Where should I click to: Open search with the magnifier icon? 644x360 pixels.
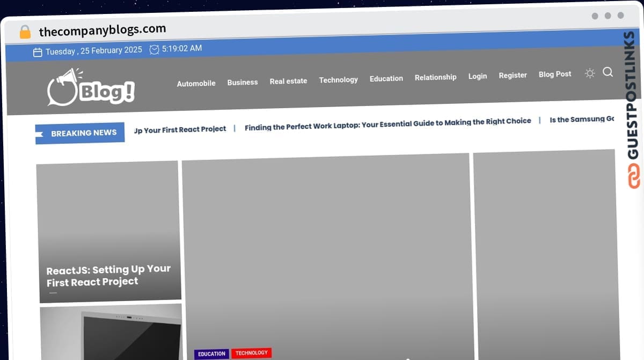point(608,72)
